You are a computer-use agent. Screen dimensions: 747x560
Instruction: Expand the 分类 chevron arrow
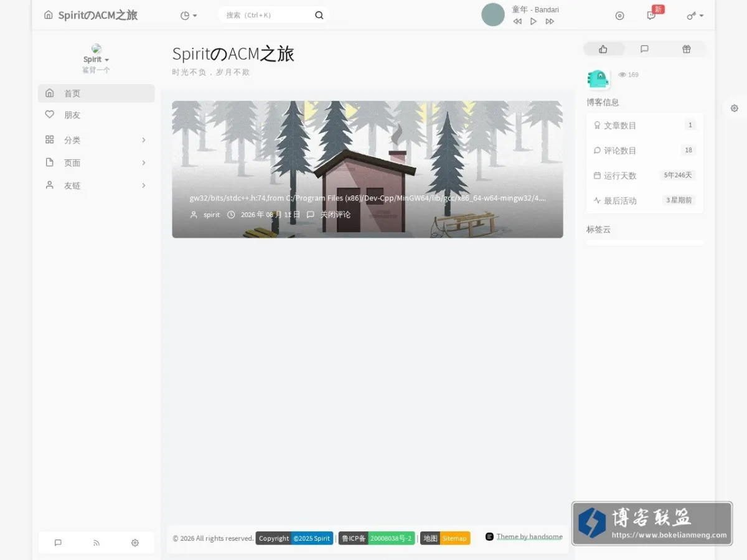(144, 140)
